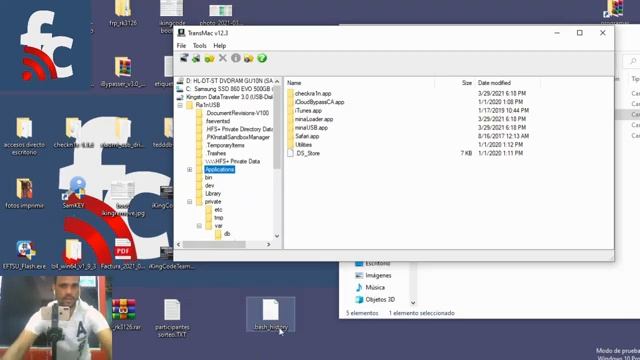Select the private folder in tree
This screenshot has height=360, width=640.
click(213, 202)
